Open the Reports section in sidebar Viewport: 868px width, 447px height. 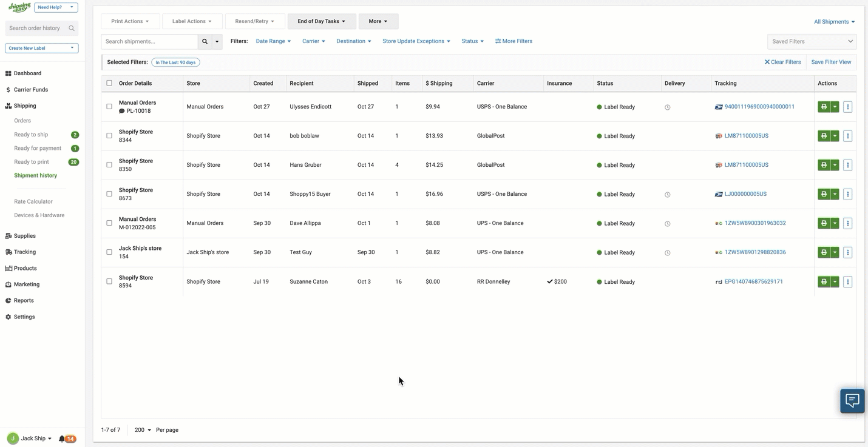pos(24,301)
